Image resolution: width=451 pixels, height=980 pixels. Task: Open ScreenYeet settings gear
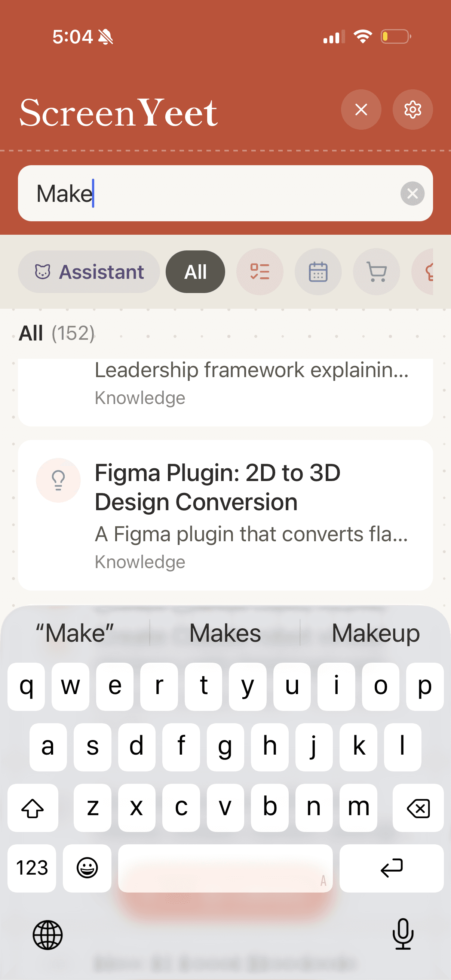[412, 110]
